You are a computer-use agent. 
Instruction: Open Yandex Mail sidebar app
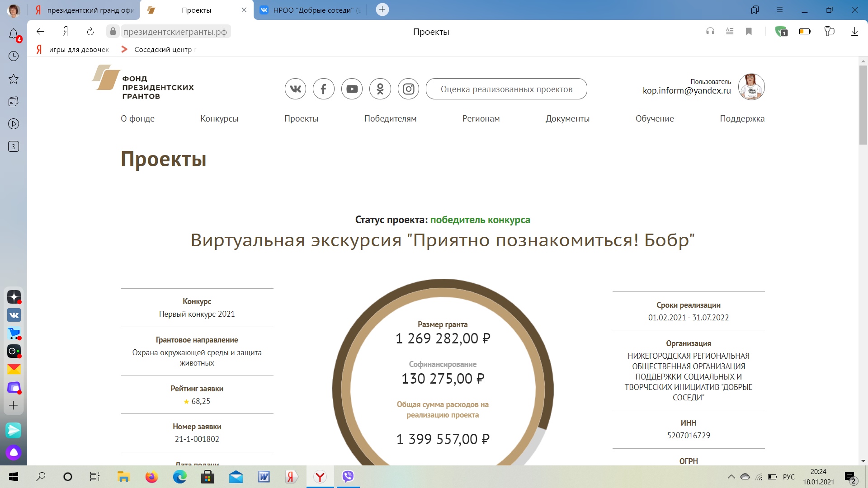click(x=14, y=369)
